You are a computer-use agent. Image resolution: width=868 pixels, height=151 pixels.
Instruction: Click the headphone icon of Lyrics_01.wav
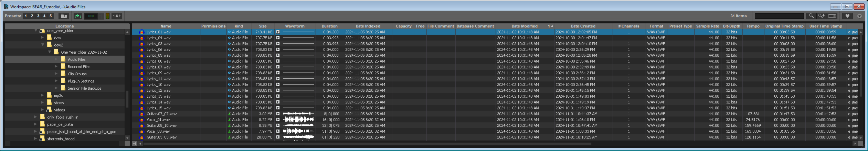(142, 32)
